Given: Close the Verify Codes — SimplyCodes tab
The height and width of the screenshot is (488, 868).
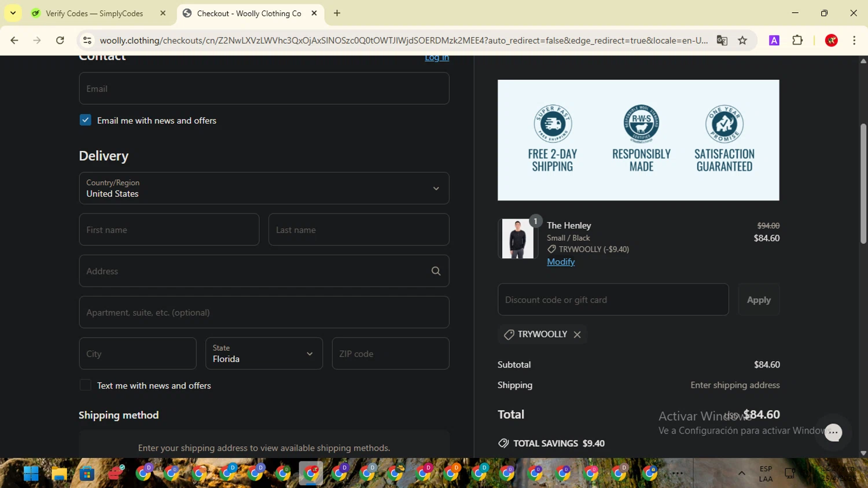Looking at the screenshot, I should pyautogui.click(x=163, y=13).
